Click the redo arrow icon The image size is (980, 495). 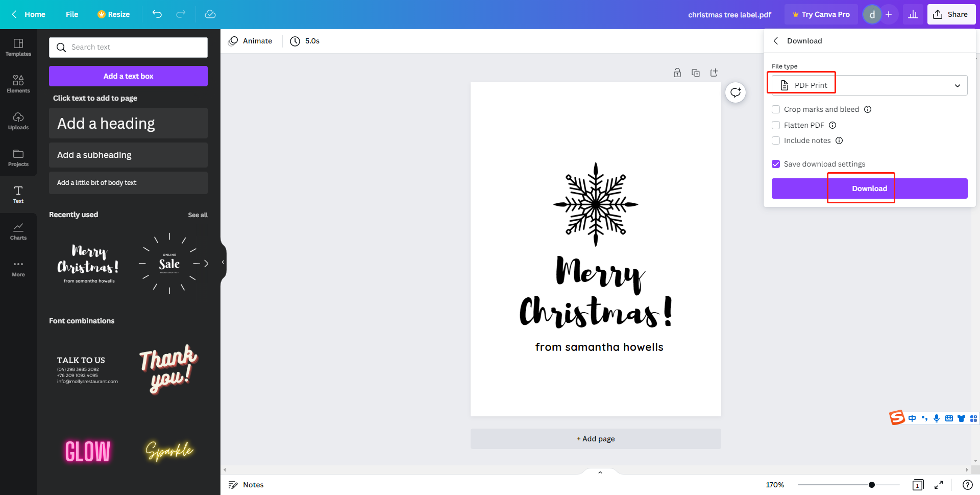(x=181, y=14)
